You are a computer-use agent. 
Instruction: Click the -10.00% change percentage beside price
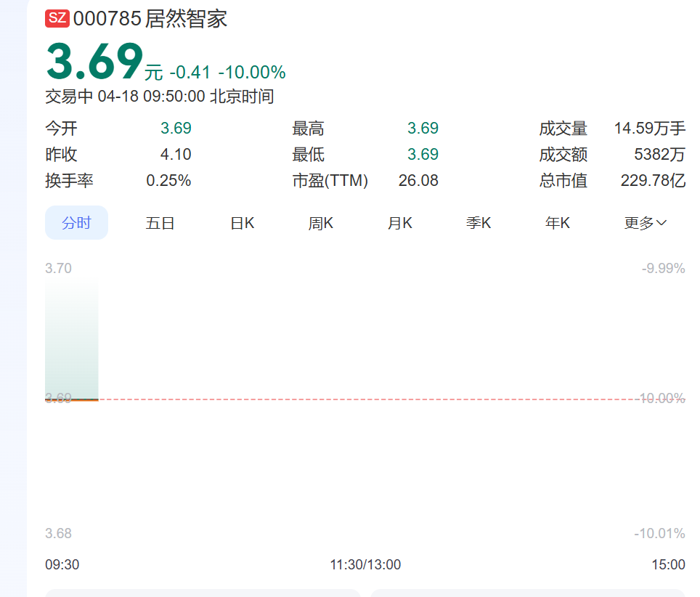[x=252, y=73]
